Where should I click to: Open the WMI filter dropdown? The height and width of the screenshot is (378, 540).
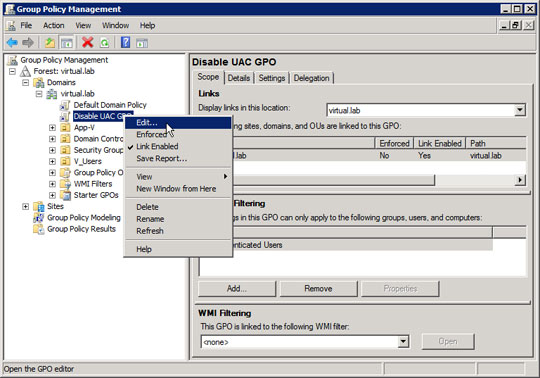click(x=403, y=342)
